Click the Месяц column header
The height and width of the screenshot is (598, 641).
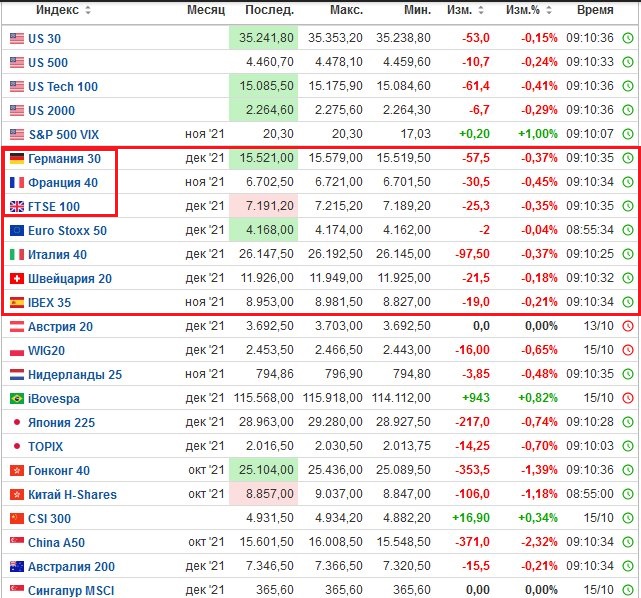pyautogui.click(x=206, y=10)
